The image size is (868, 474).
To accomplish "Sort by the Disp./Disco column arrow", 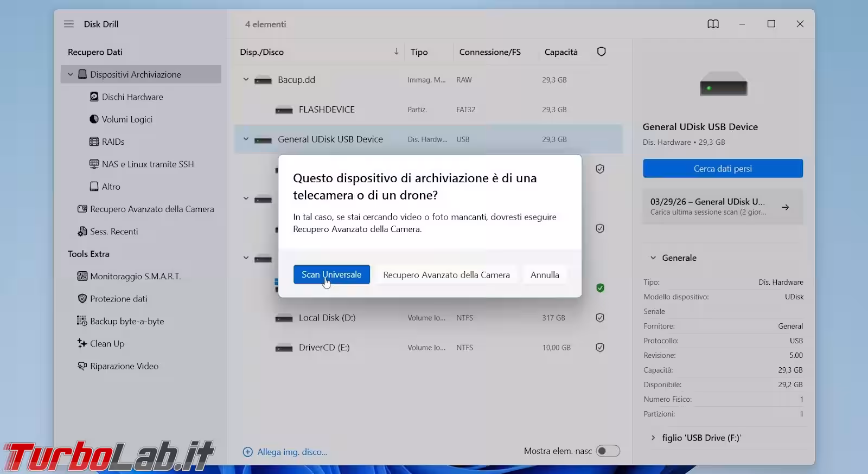I will point(396,52).
